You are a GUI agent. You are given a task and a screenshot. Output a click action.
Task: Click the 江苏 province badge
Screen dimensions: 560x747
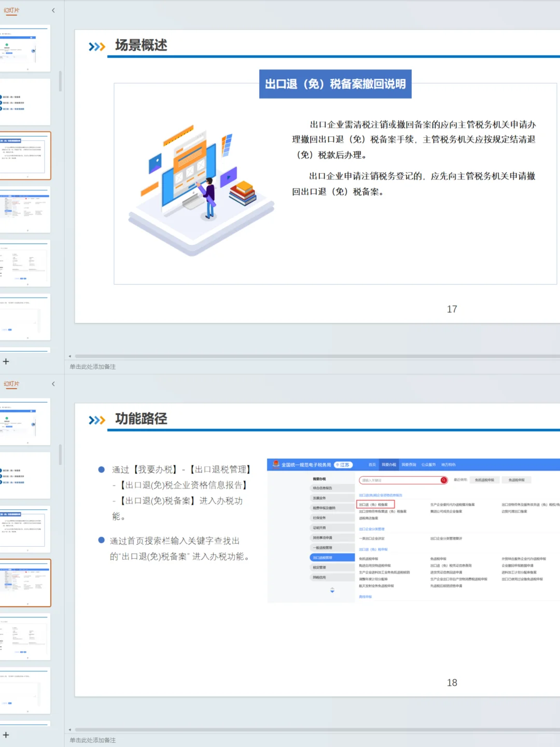343,464
